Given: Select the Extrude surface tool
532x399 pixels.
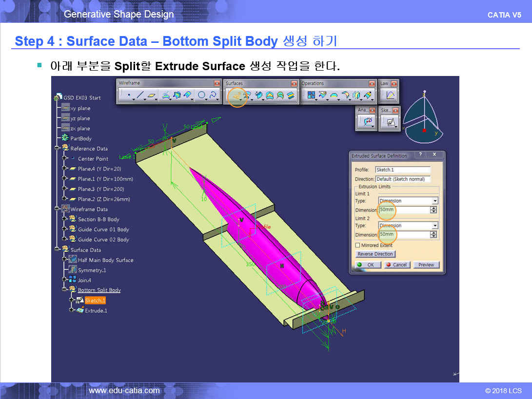Looking at the screenshot, I should point(236,96).
